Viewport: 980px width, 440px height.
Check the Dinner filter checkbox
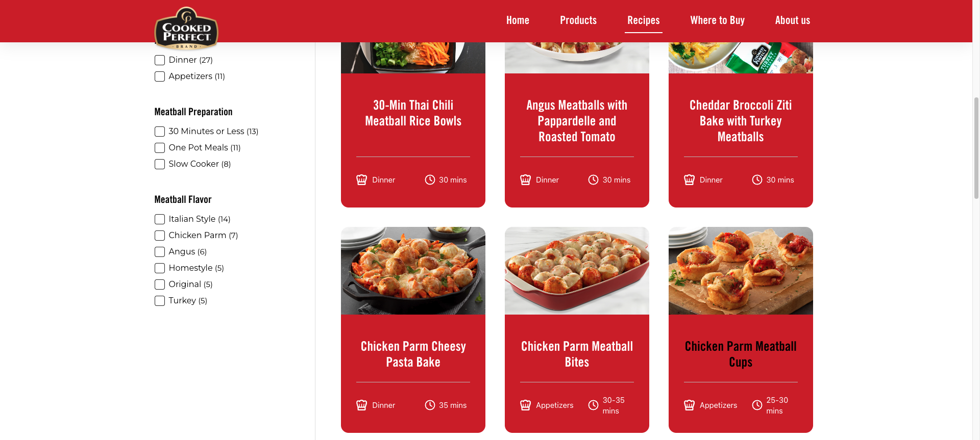click(x=160, y=60)
